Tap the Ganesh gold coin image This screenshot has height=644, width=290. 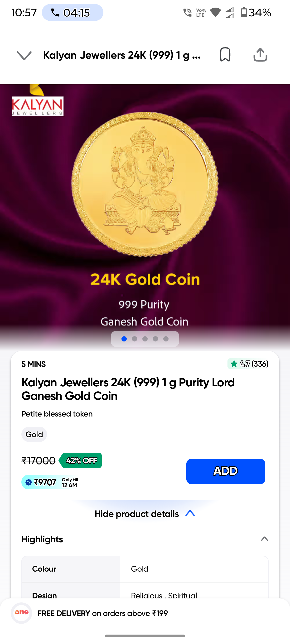[x=145, y=184]
